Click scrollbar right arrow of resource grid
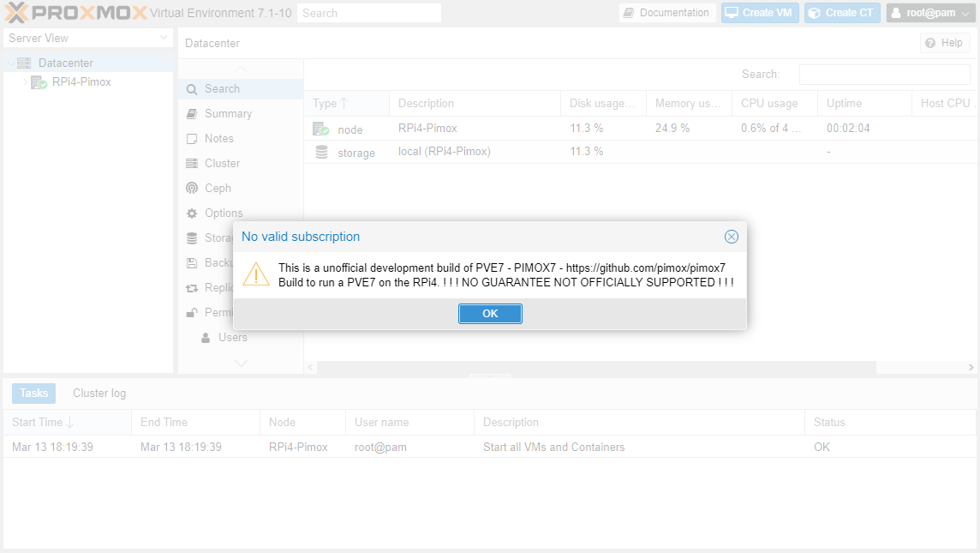 point(971,367)
